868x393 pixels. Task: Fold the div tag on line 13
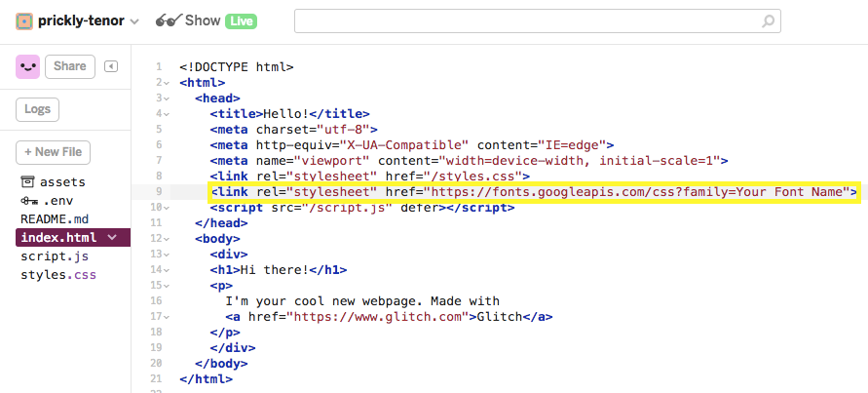pyautogui.click(x=166, y=255)
